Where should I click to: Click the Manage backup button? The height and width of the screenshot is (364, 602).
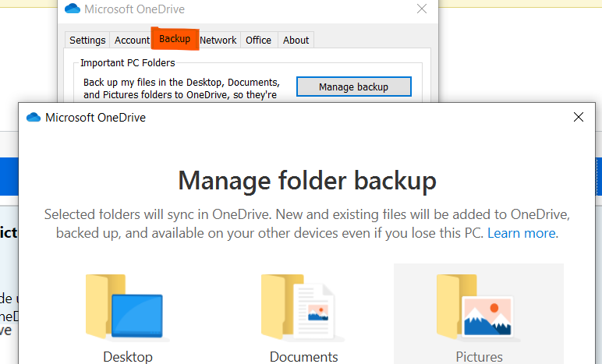coord(353,87)
